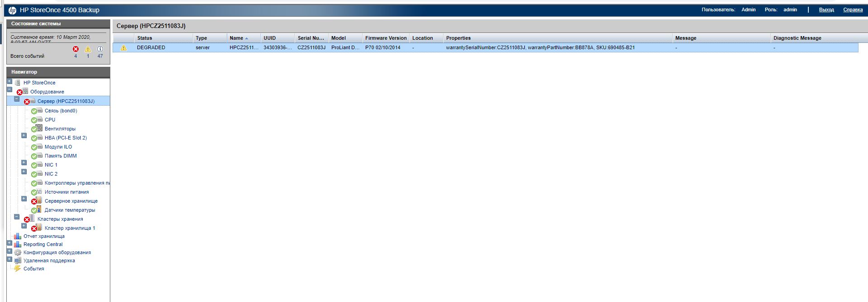Click the События lightning bolt icon
Screen dimensions: 868x302
pyautogui.click(x=17, y=269)
